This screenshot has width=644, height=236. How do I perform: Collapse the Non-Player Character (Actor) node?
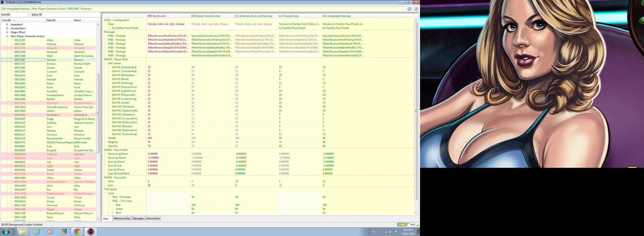(7, 36)
